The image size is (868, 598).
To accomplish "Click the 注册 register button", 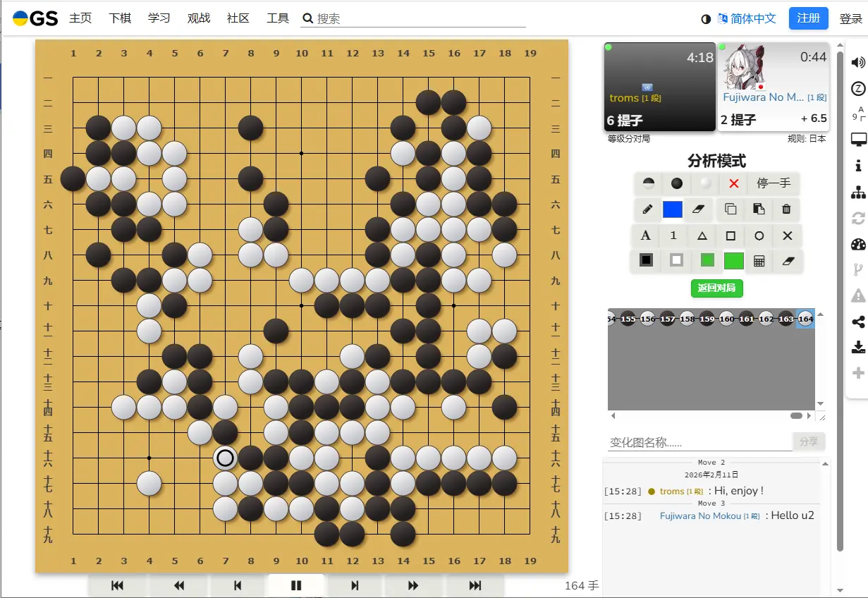I will (x=808, y=19).
